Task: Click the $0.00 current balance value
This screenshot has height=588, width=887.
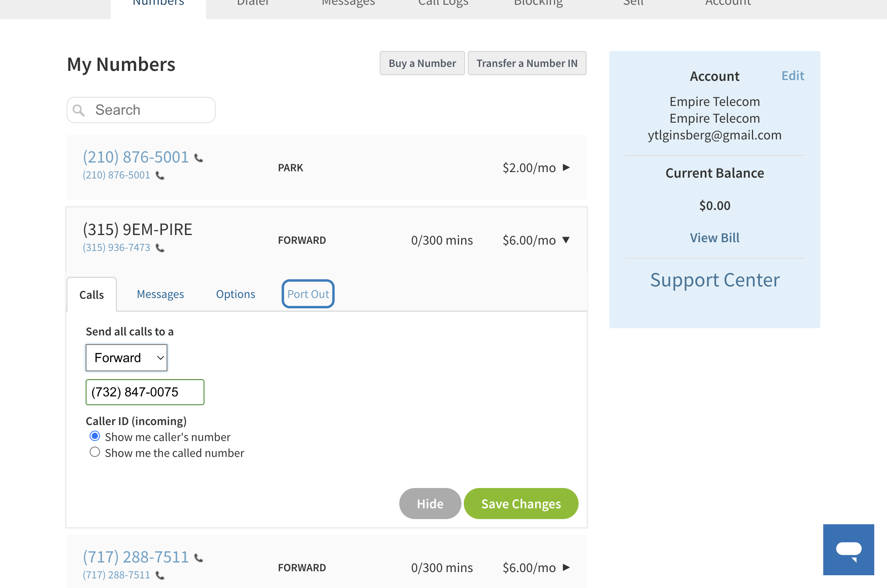Action: (715, 206)
